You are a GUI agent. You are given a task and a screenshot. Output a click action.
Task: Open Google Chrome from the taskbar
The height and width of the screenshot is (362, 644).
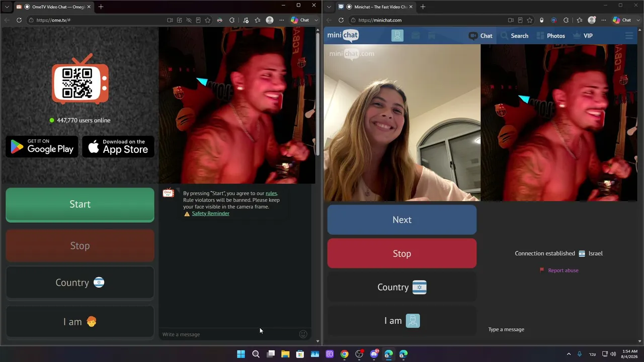(x=344, y=354)
